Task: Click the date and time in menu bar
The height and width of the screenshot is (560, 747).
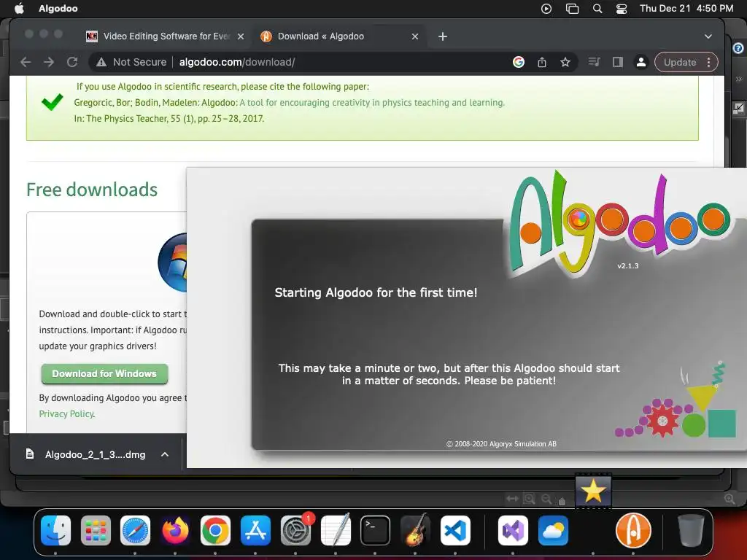Action: click(x=686, y=9)
